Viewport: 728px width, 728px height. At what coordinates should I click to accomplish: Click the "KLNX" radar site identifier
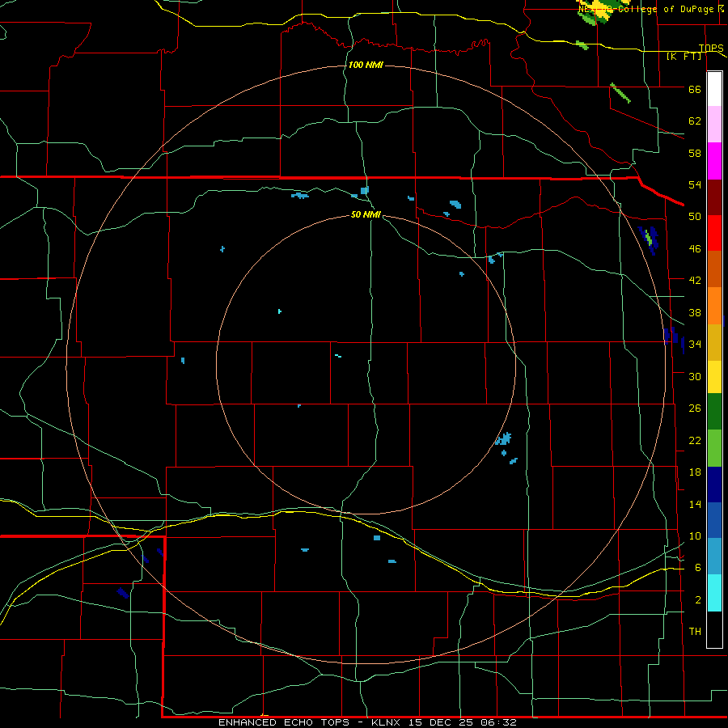click(387, 722)
